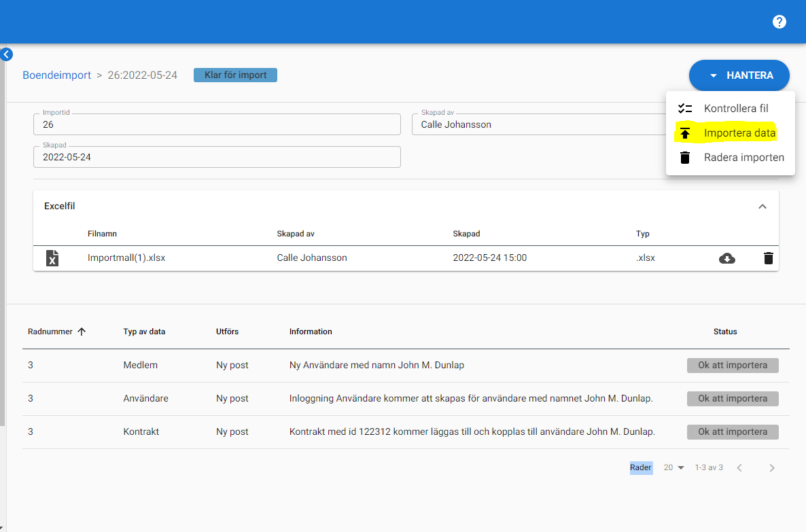Go to previous page of rows

coord(739,467)
